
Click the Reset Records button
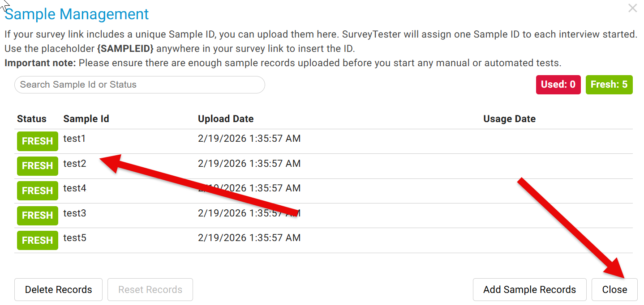coord(150,290)
